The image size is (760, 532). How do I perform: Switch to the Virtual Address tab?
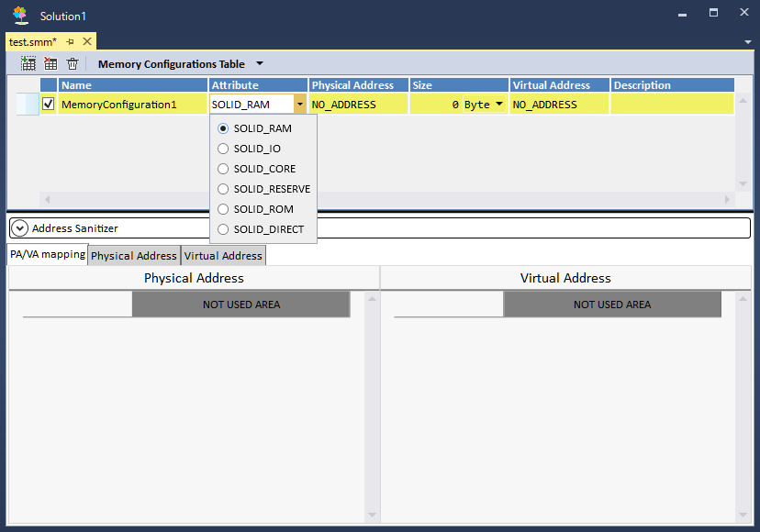(223, 256)
